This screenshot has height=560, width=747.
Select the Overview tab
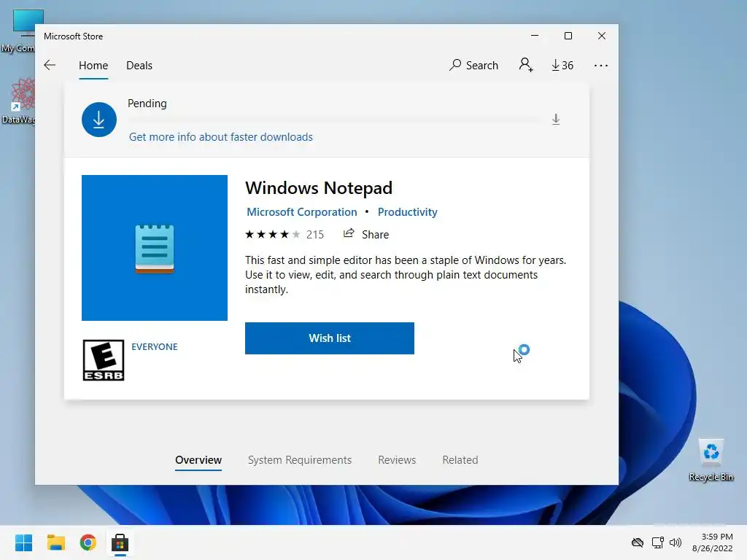pos(198,460)
